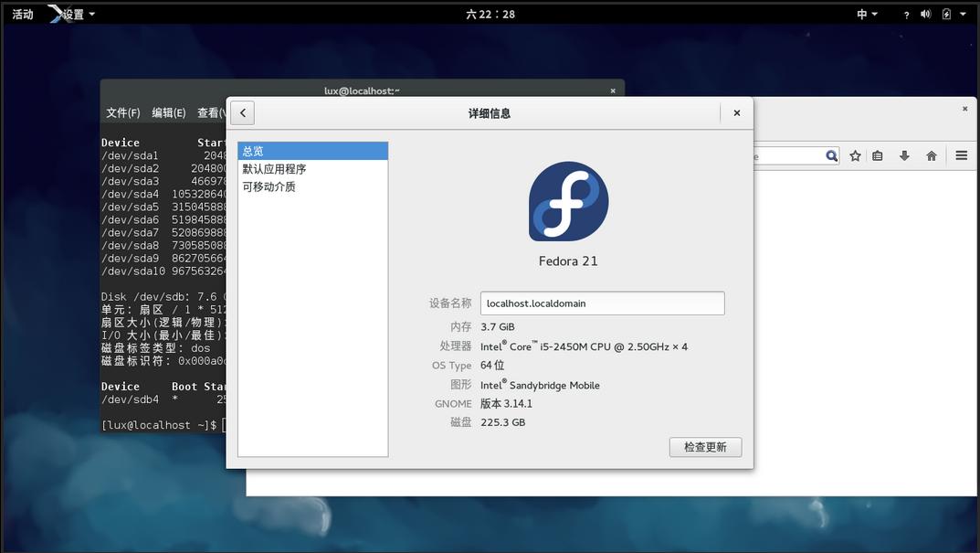The height and width of the screenshot is (553, 980).
Task: Open 文件(F) menu in terminal
Action: click(x=123, y=112)
